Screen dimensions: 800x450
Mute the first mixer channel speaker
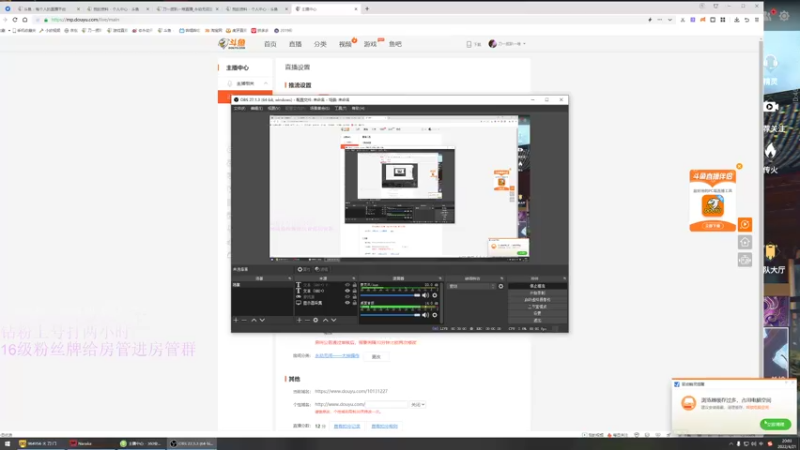pos(425,295)
